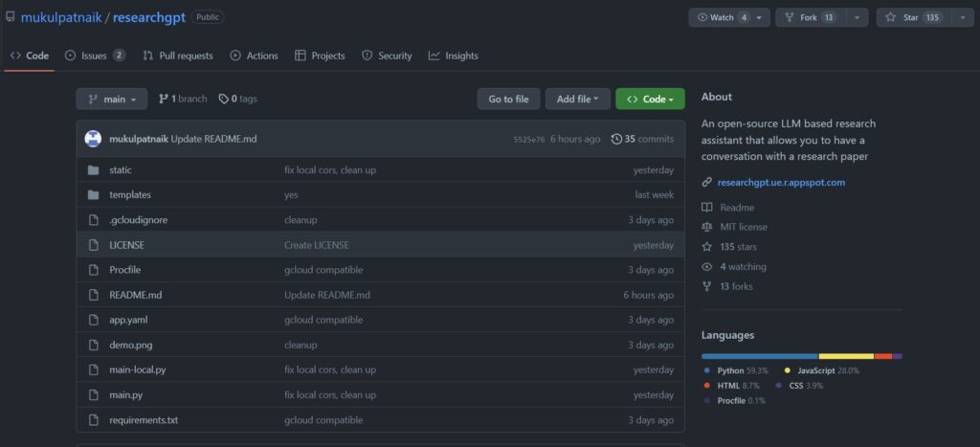Click the LICENSE file icon
The image size is (980, 447).
click(93, 245)
